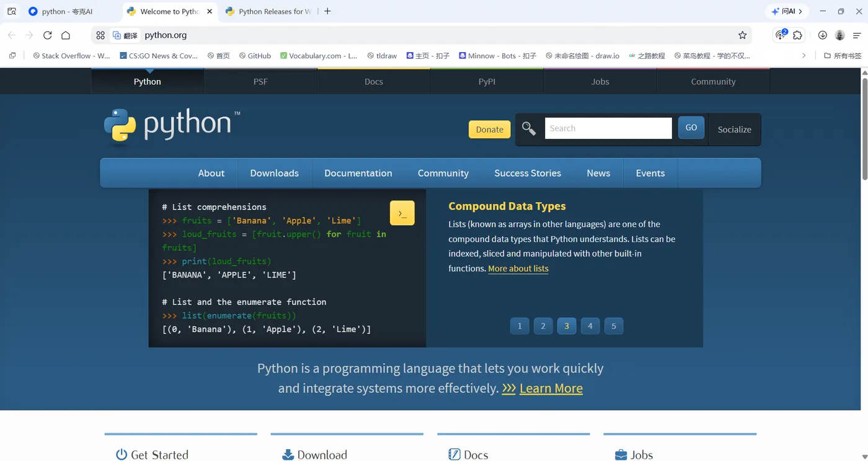Image resolution: width=868 pixels, height=461 pixels.
Task: Open the browser downloads icon
Action: point(822,35)
